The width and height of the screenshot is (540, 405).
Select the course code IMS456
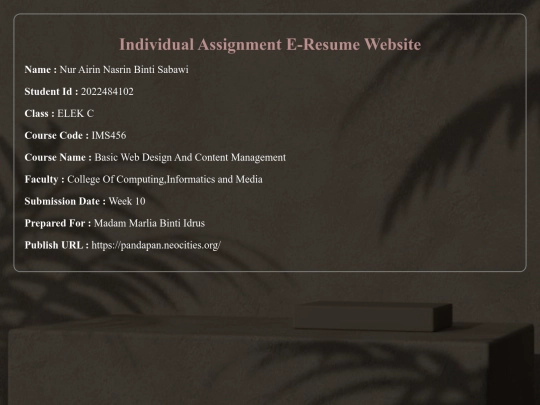109,135
